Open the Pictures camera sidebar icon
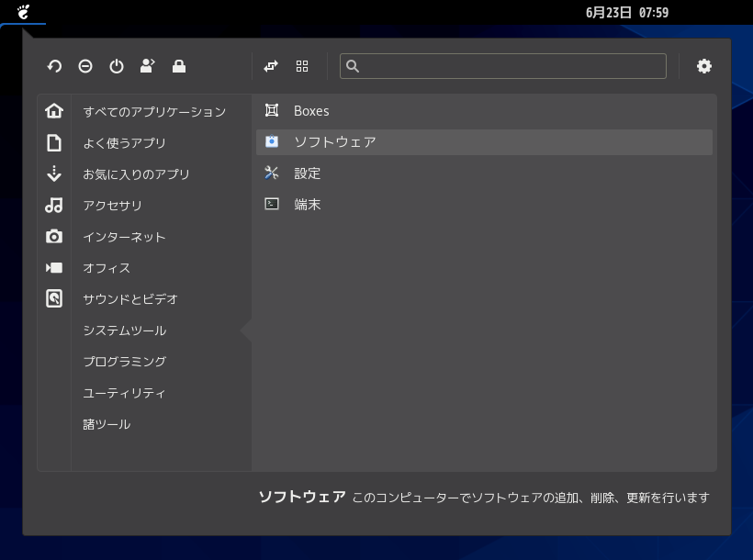 coord(54,236)
